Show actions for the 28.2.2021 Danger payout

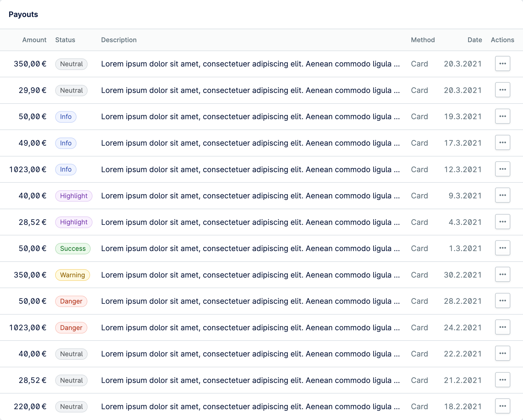pyautogui.click(x=502, y=301)
